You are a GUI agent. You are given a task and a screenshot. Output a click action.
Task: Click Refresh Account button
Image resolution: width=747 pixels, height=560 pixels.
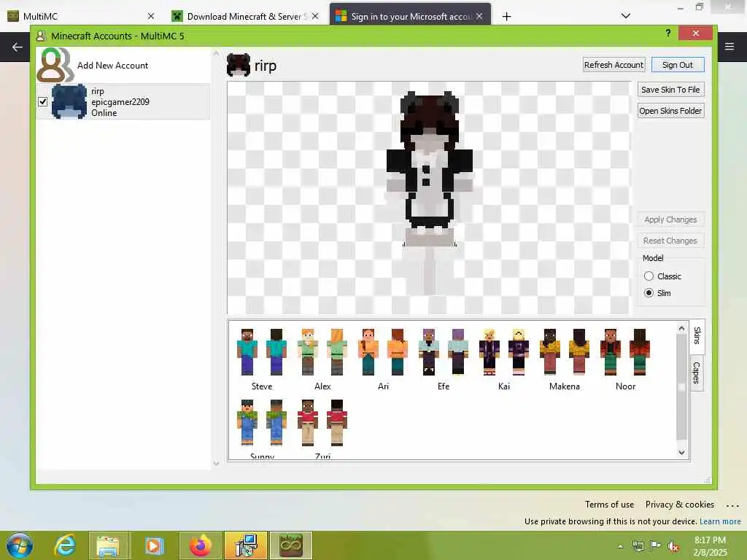pos(614,65)
